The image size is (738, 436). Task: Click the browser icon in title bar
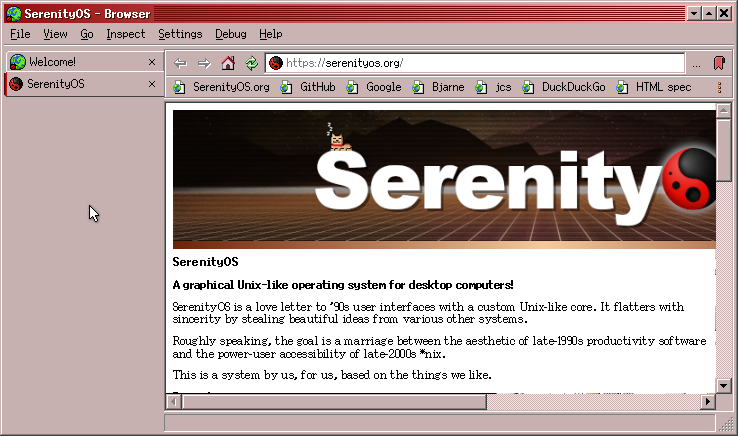pyautogui.click(x=14, y=14)
